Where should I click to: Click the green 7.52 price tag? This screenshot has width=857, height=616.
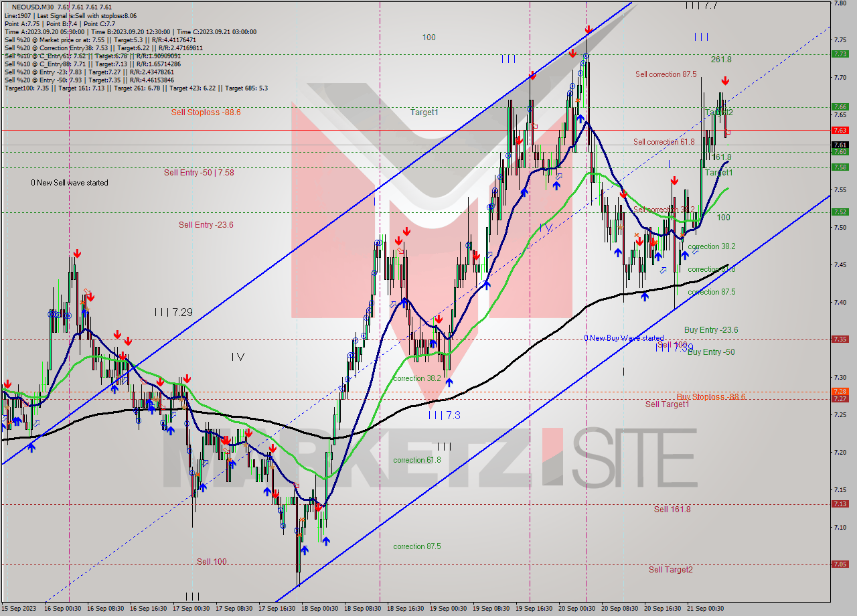click(x=840, y=212)
